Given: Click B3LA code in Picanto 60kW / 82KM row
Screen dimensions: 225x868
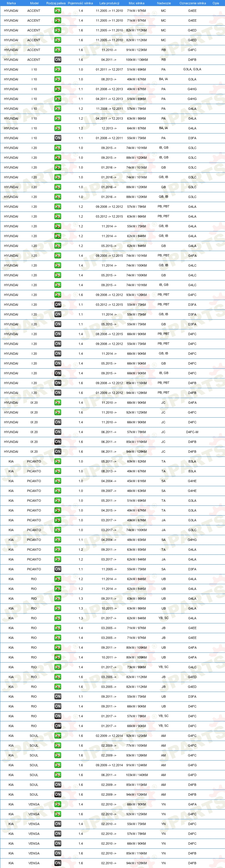Looking at the screenshot, I should coord(192,461).
